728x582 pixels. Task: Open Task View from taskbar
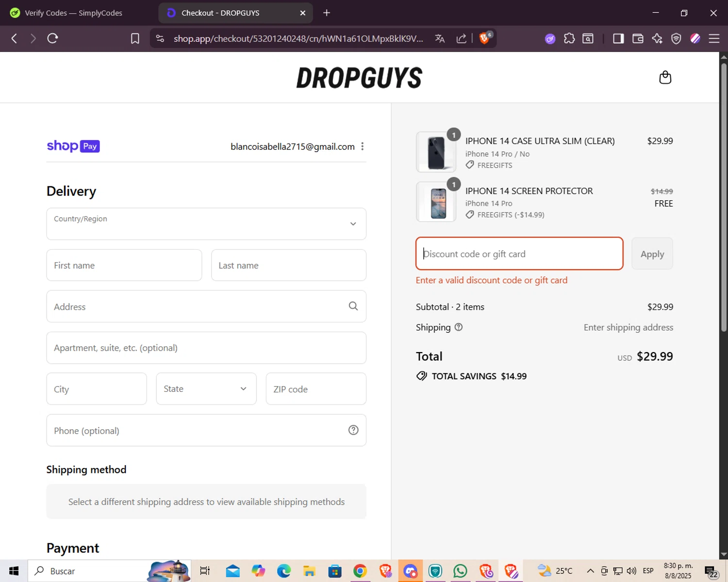205,571
